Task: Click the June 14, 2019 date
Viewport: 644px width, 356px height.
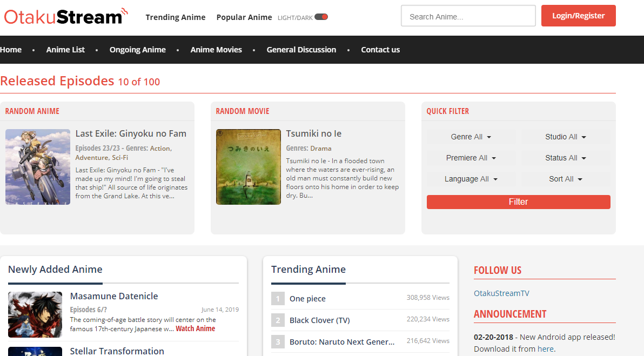Action: (x=220, y=310)
